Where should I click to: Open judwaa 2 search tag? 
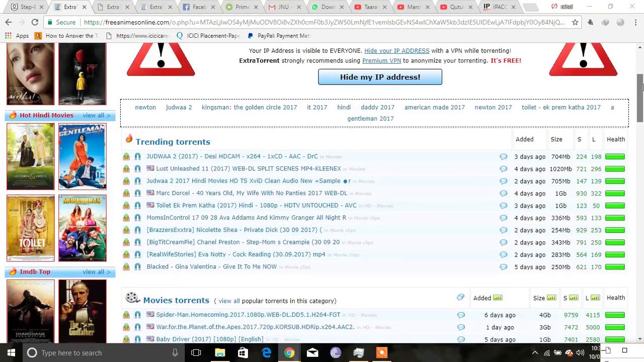point(179,108)
